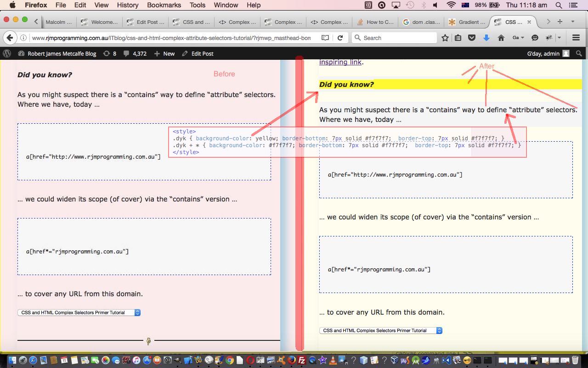
Task: Open the Downloads panel via blue arrow
Action: [486, 38]
